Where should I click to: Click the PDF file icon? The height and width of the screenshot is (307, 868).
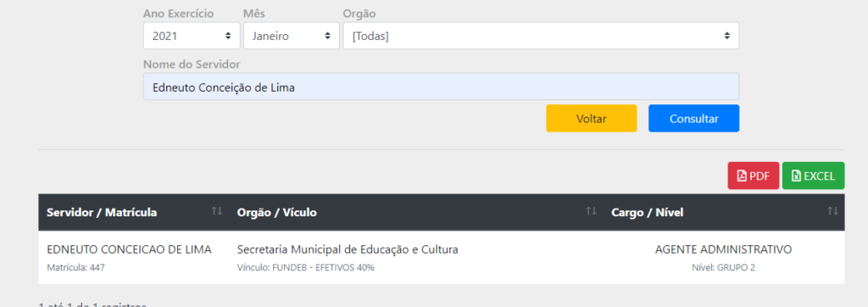[742, 176]
